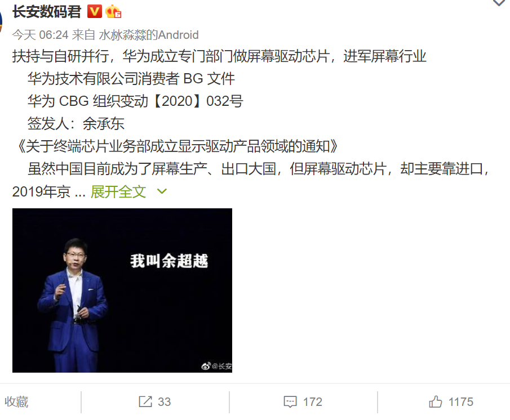Click the user avatar at left edge
Screen dimensions: 510x420
[1, 21]
